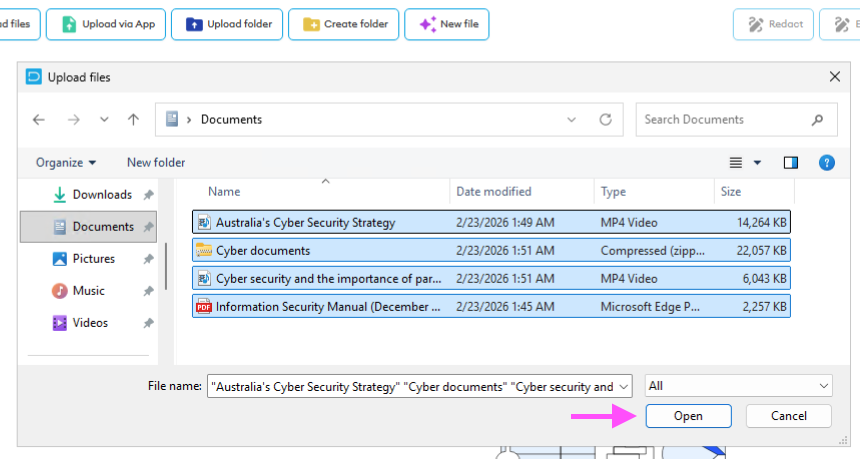Expand the File name dropdown arrow

(x=624, y=387)
